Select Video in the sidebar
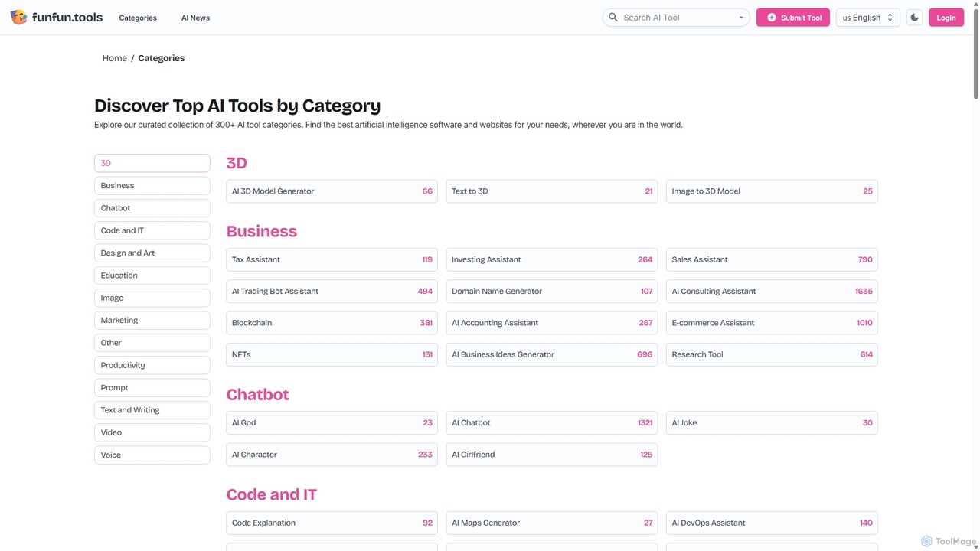Viewport: 980px width, 551px height. 152,432
